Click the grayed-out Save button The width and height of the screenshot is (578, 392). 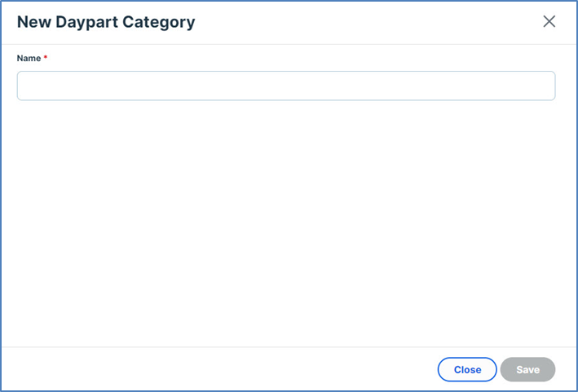[527, 369]
